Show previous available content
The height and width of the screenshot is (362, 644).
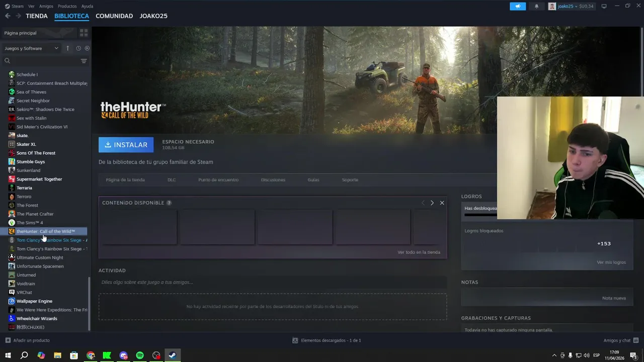pyautogui.click(x=423, y=203)
